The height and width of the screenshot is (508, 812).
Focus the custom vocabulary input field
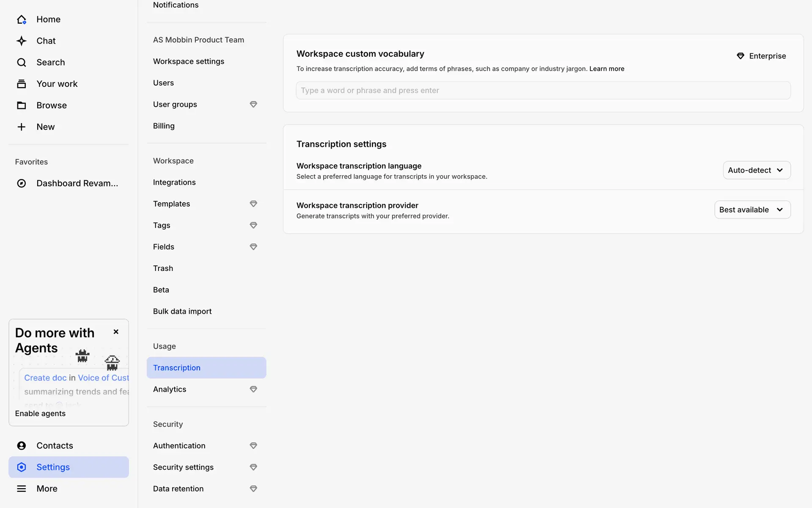pos(543,91)
